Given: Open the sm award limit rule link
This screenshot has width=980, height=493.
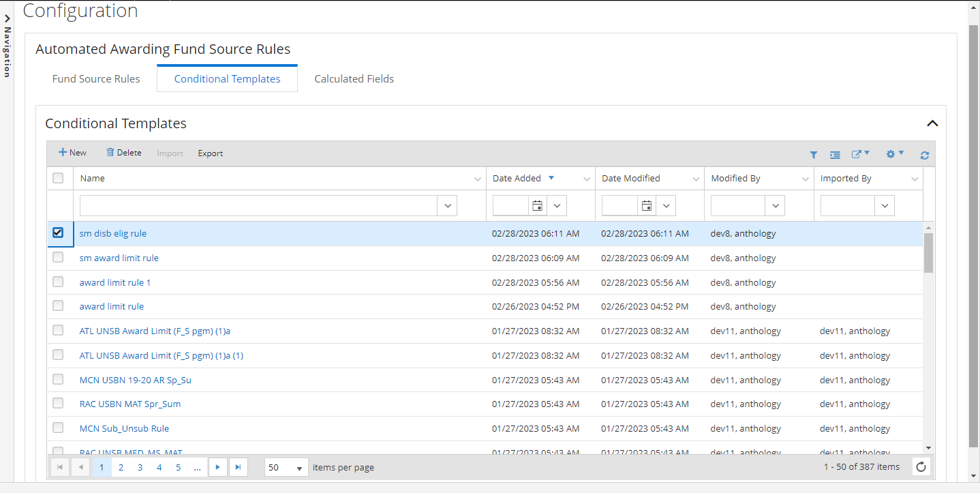Looking at the screenshot, I should (119, 258).
